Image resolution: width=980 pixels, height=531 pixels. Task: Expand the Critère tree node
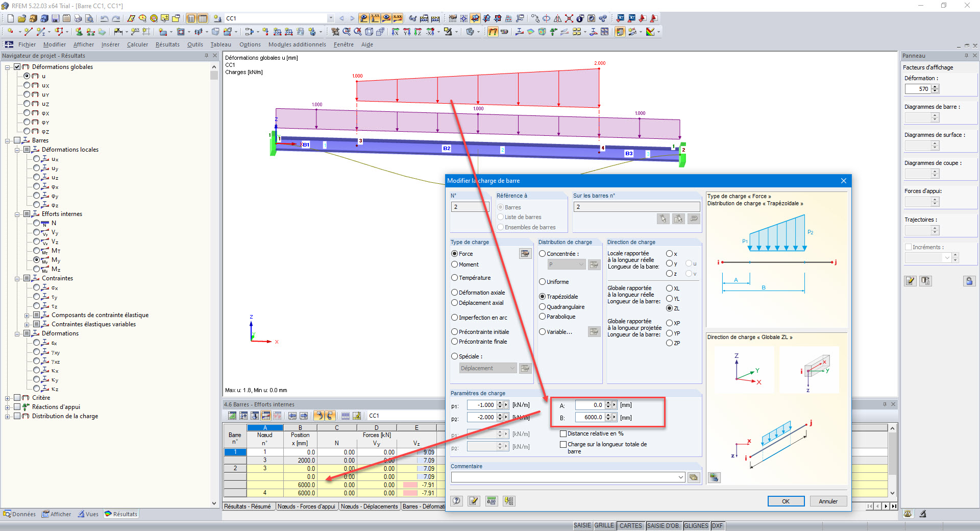pyautogui.click(x=8, y=398)
